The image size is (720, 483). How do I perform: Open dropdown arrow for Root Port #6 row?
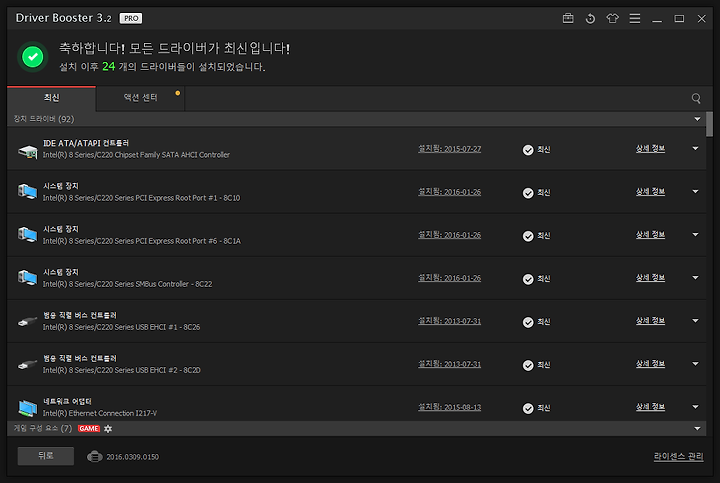click(x=695, y=235)
